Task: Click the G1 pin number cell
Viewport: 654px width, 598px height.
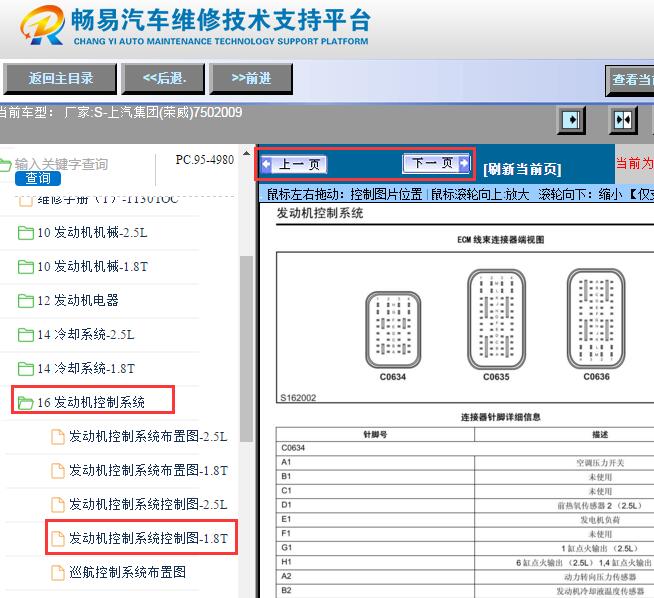Action: pyautogui.click(x=375, y=548)
